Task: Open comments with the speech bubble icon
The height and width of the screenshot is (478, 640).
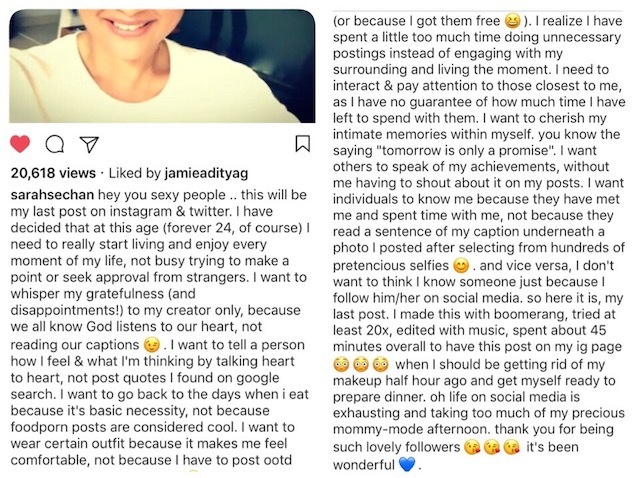Action: pos(55,144)
